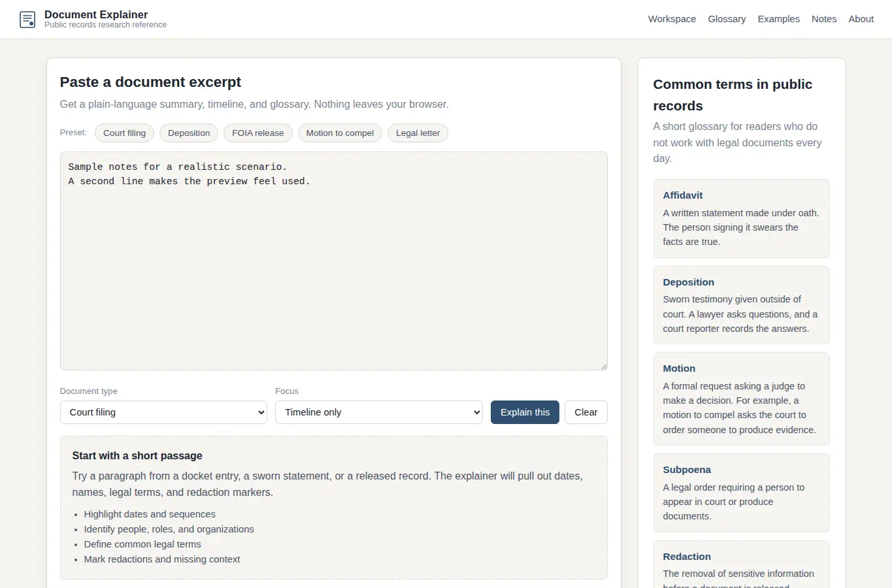Viewport: 892px width, 588px height.
Task: Select the Deposition glossary term heading
Action: pyautogui.click(x=688, y=282)
